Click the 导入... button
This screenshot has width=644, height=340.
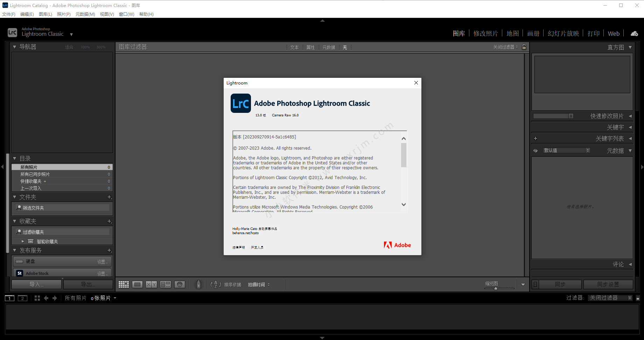pyautogui.click(x=36, y=284)
